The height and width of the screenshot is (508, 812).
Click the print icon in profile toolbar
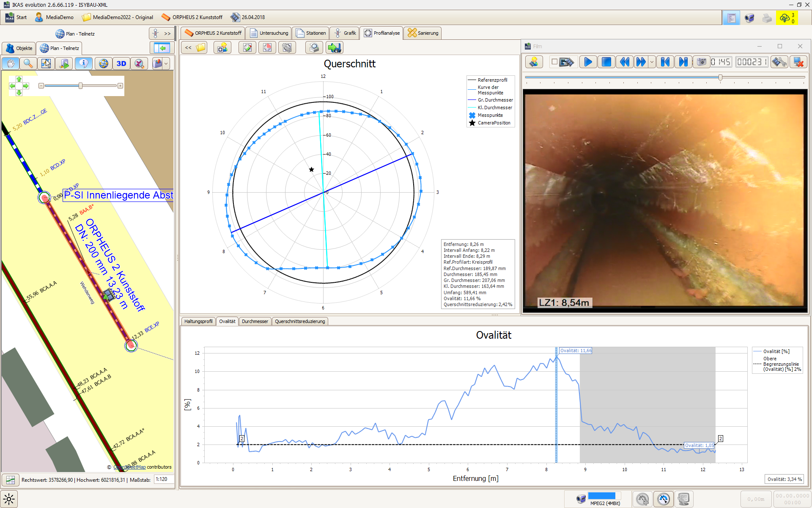point(314,48)
